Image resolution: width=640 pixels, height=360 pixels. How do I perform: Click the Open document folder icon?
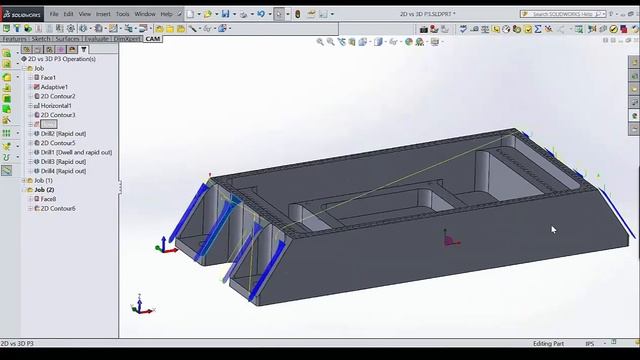[x=208, y=14]
